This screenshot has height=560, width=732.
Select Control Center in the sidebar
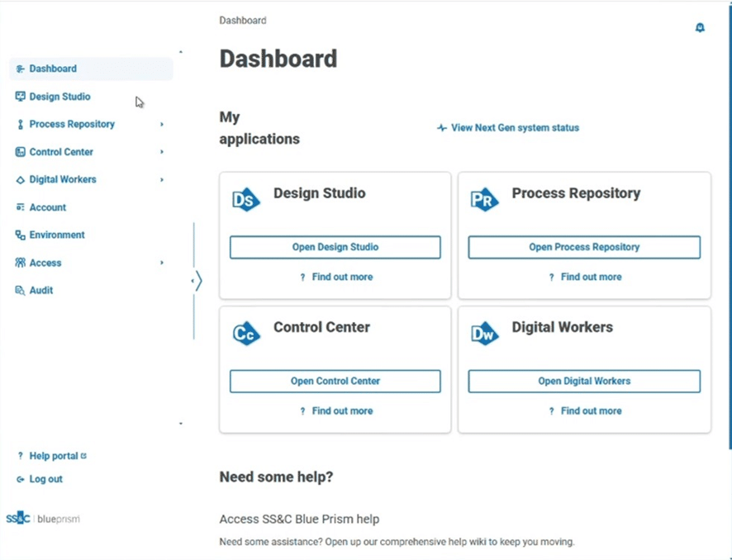tap(91, 152)
